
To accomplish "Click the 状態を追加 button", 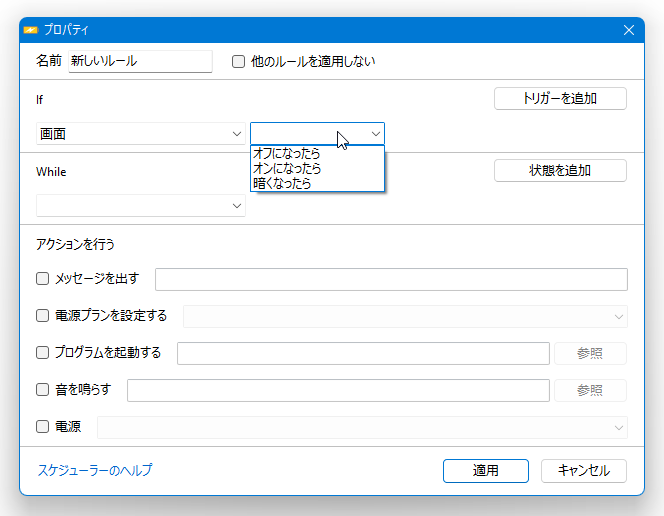I will point(560,171).
